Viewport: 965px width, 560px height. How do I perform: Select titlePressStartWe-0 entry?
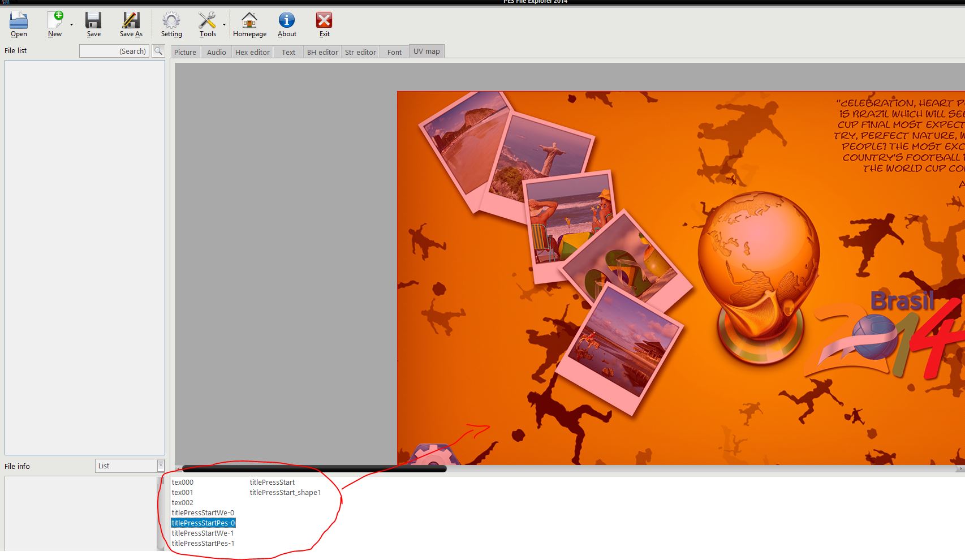click(203, 513)
